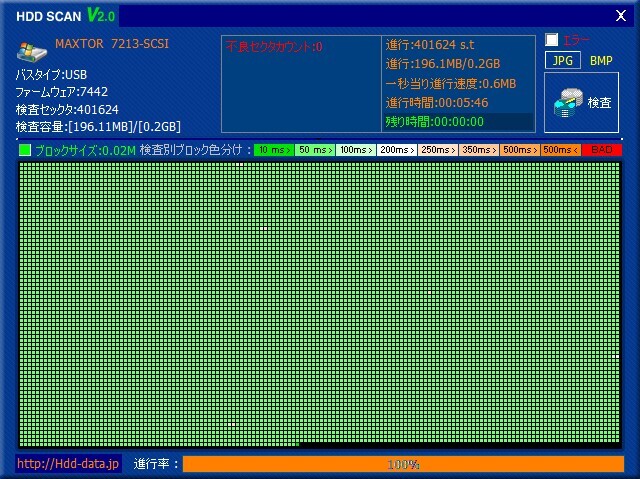Image resolution: width=640 pixels, height=479 pixels.
Task: Click the 250ms legend swatch
Action: (x=438, y=150)
